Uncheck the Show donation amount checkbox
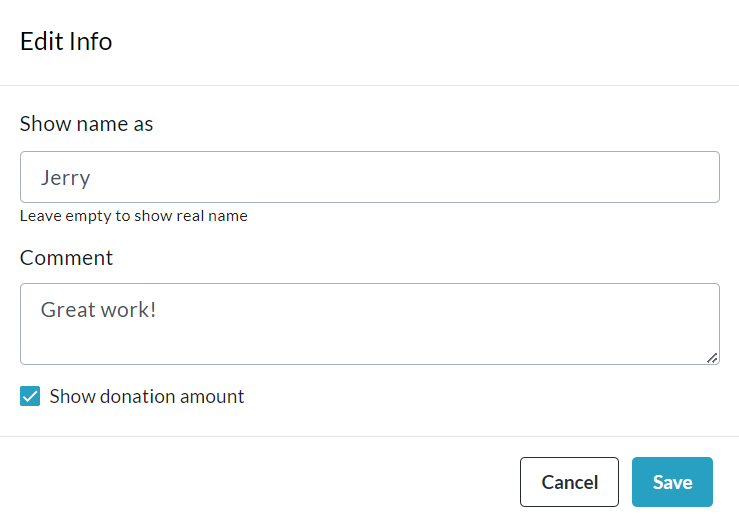 (x=30, y=397)
